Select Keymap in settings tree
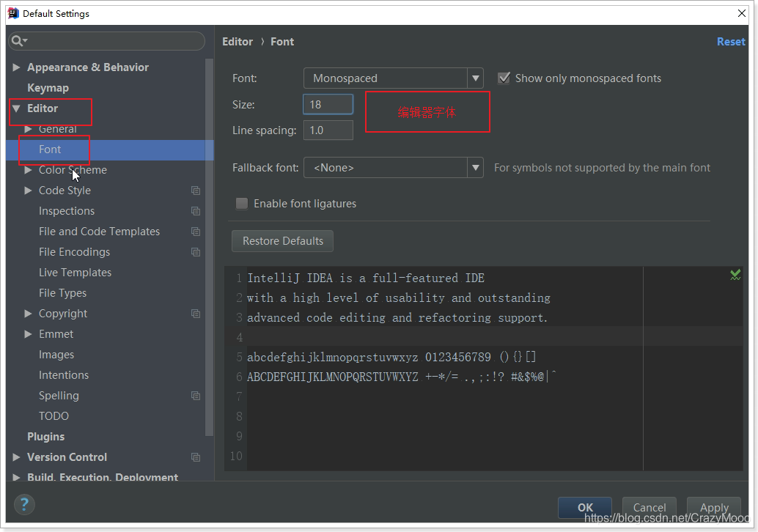Viewport: 758px width, 532px height. pyautogui.click(x=48, y=88)
